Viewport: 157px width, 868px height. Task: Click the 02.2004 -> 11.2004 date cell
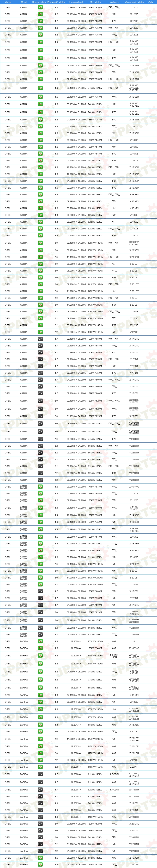pos(76,188)
